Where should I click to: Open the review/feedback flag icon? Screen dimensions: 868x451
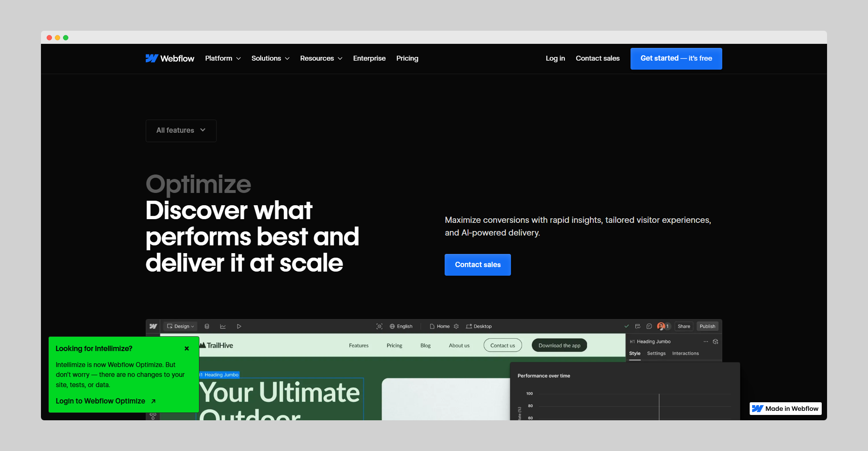(x=637, y=326)
